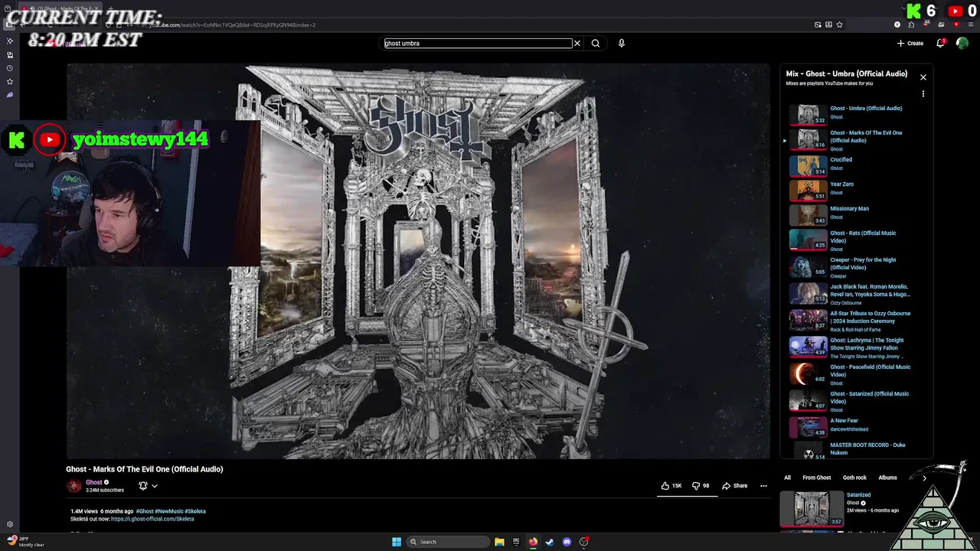Open the ghost-official.com/Skeleta link
The width and height of the screenshot is (980, 551).
[152, 519]
